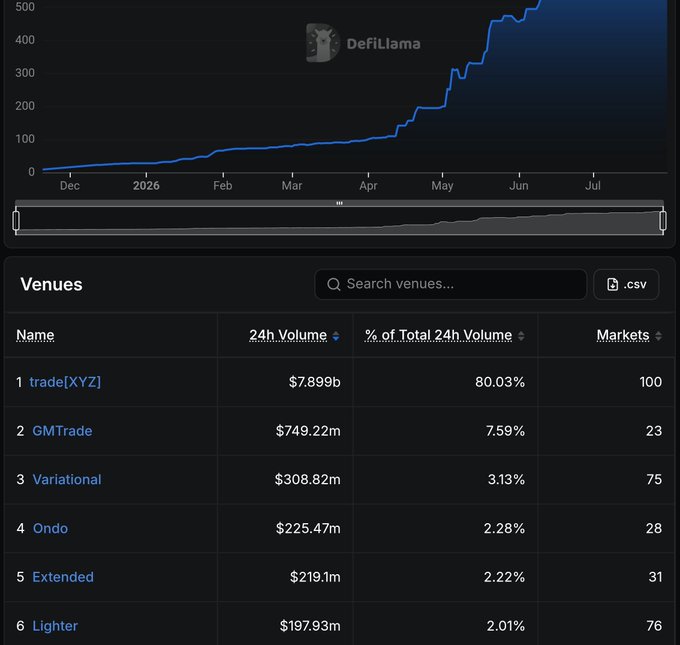Click the file download icon beside .csv
Viewport: 680px width, 645px height.
coord(612,285)
